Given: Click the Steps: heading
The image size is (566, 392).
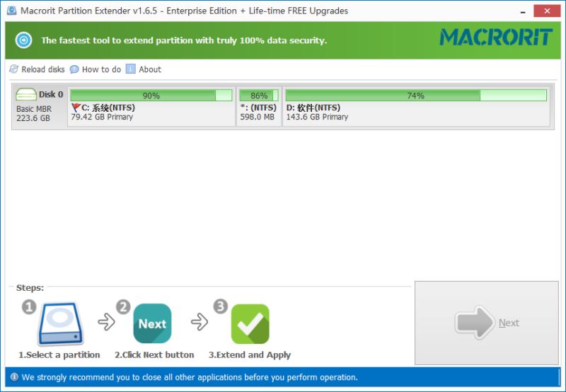Looking at the screenshot, I should click(x=30, y=288).
